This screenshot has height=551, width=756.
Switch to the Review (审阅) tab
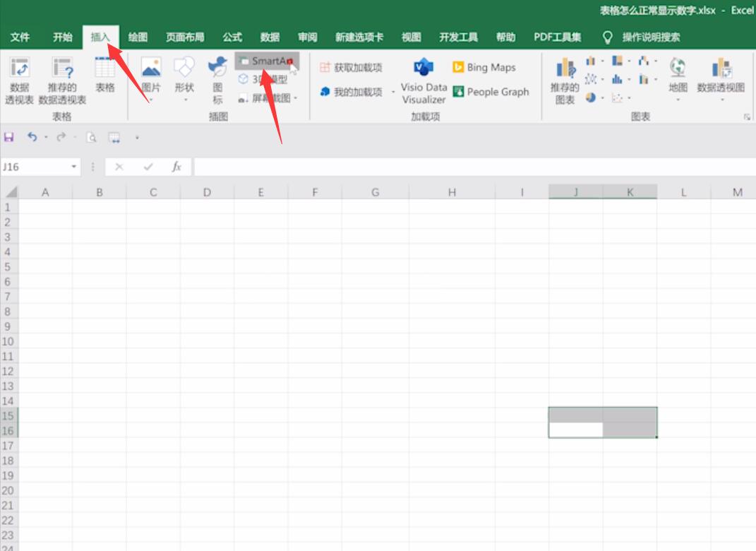point(307,37)
